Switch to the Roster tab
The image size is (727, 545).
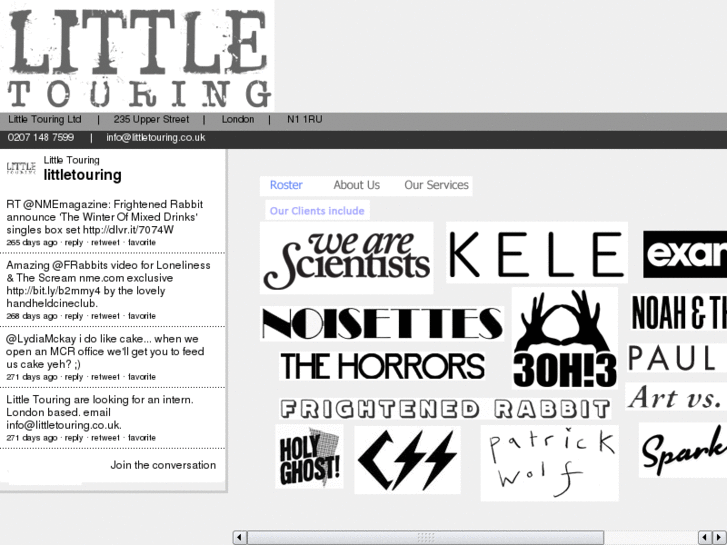point(286,185)
